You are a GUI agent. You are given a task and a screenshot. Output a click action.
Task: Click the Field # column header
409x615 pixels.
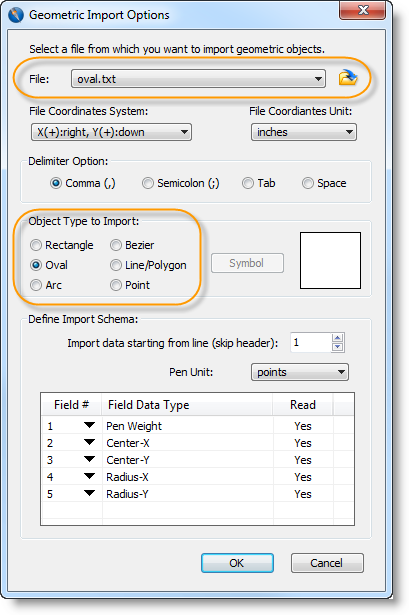71,405
